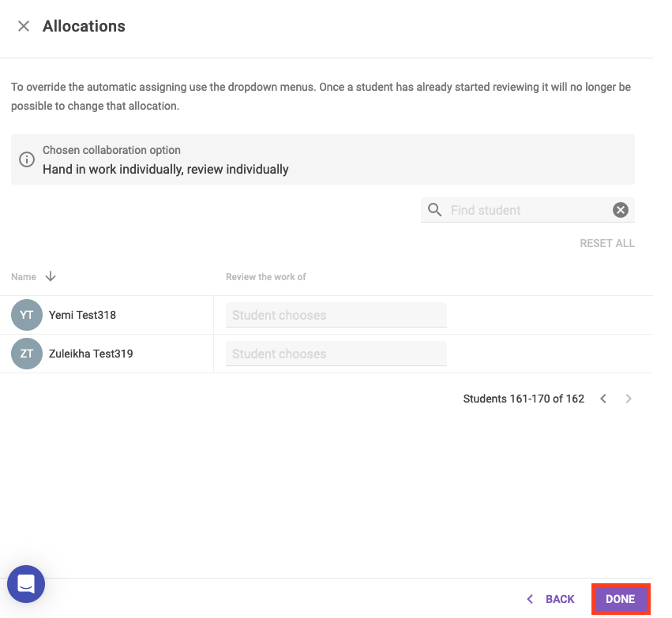Clear the Find student search field

tap(621, 210)
